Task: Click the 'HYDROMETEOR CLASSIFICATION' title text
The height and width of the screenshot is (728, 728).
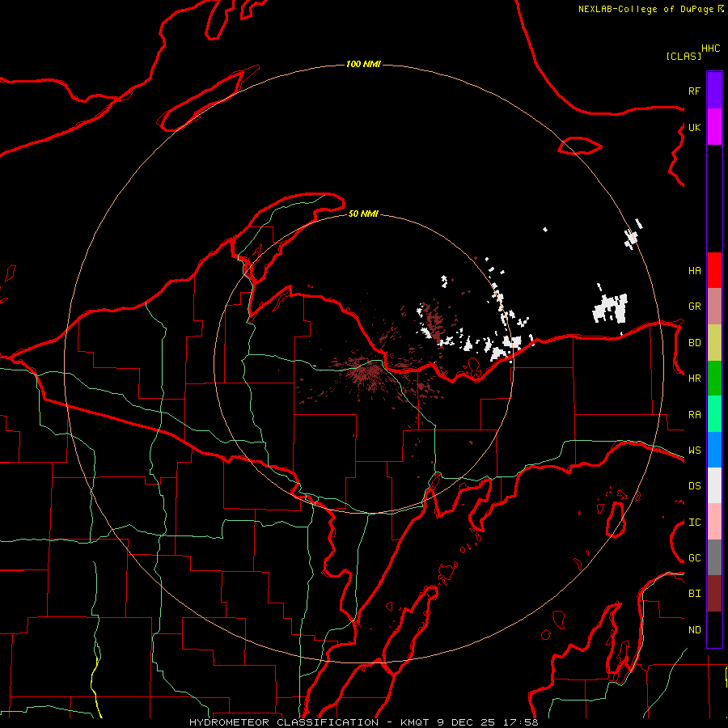Action: 284,722
